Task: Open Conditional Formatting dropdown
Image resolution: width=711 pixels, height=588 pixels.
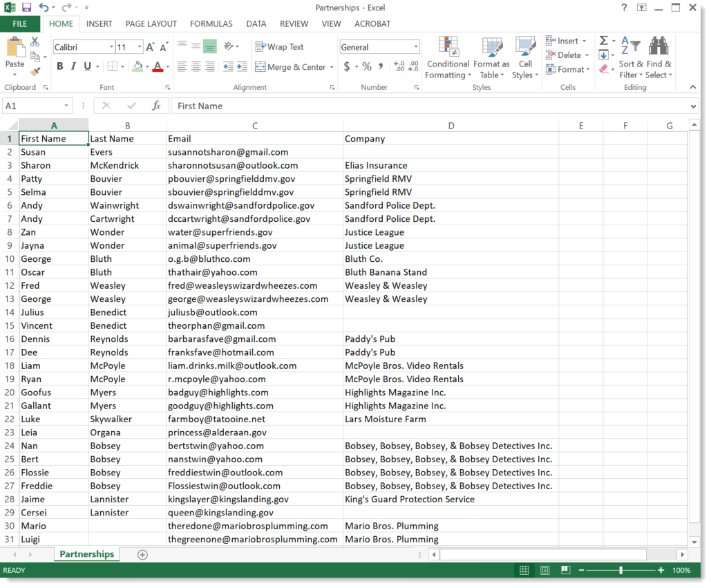Action: [x=448, y=57]
